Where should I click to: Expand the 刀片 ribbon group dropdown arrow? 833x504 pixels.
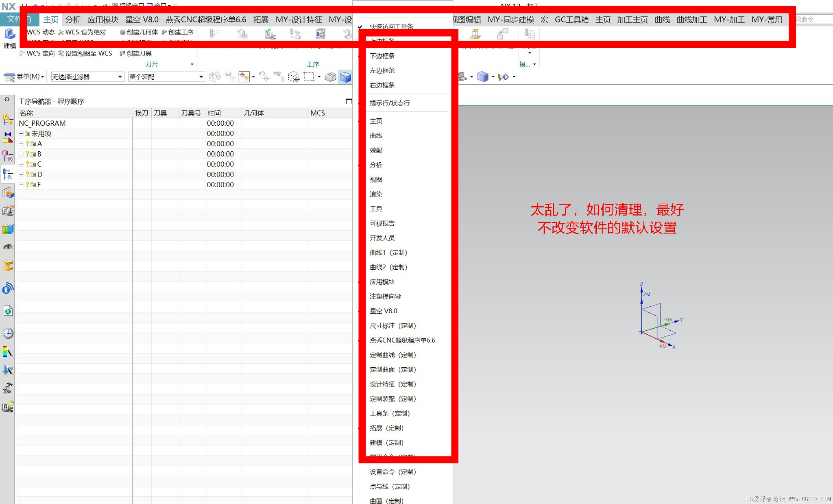pyautogui.click(x=192, y=64)
